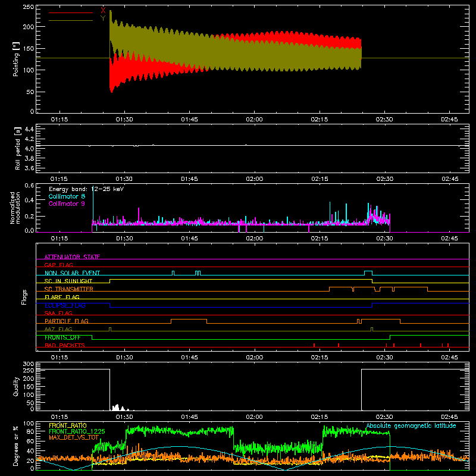Select the 'ATTENUATOR_STATE' flag label
Screen dimensions: 476x476
[x=72, y=257]
